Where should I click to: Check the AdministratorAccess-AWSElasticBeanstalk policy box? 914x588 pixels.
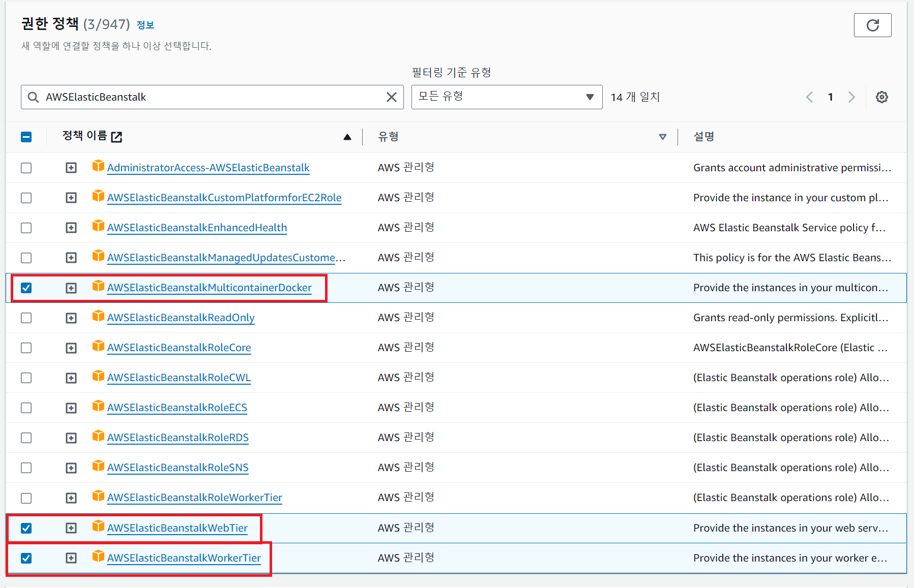coord(26,168)
